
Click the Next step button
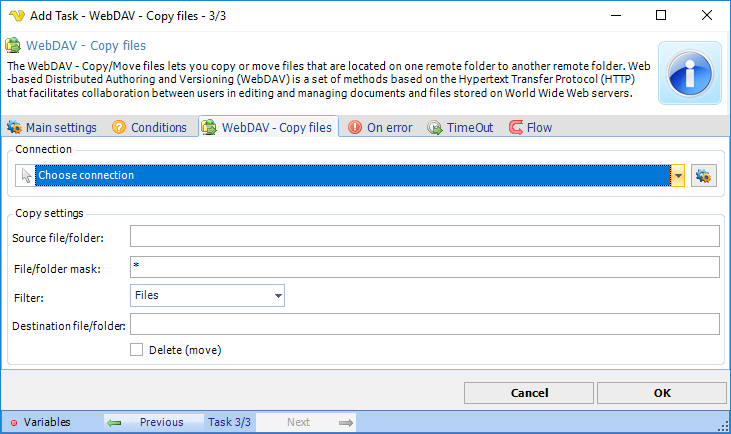click(306, 422)
